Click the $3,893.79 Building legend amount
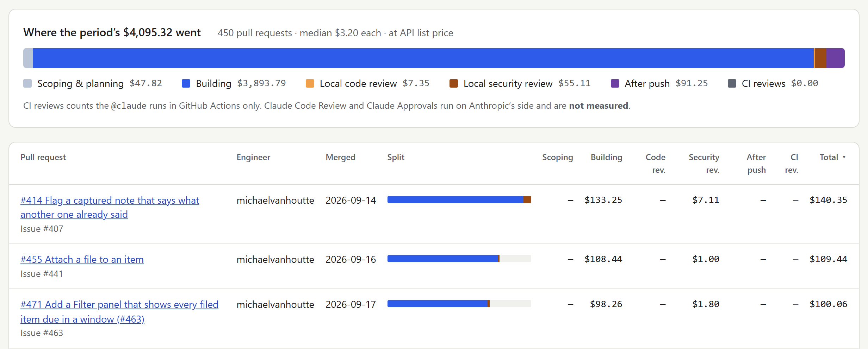The width and height of the screenshot is (868, 349). [x=261, y=83]
